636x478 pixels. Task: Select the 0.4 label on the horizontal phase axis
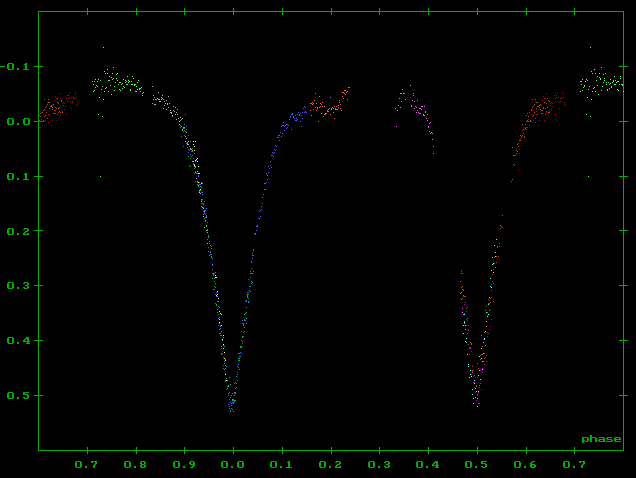428,465
